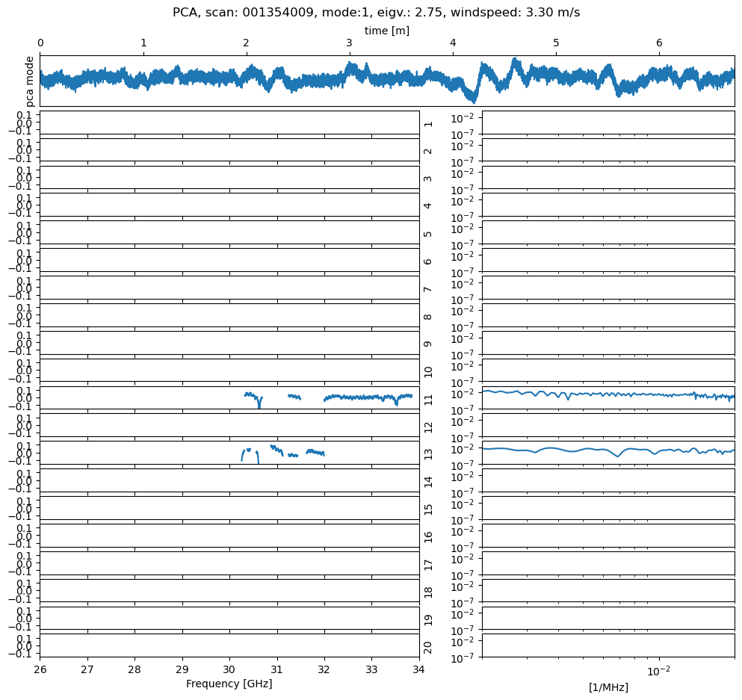
Task: Click the figure title starting with PCA, scan
Action: 376,13
